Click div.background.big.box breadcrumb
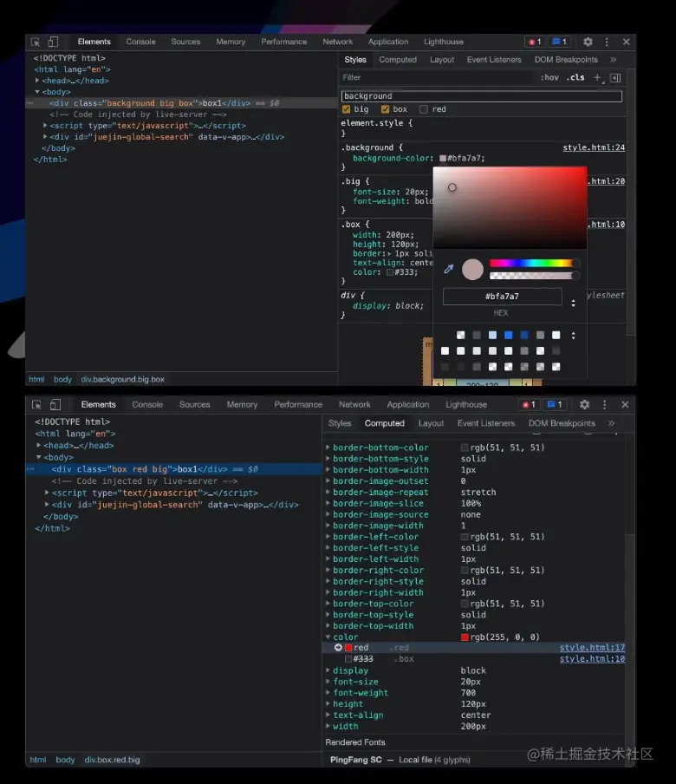This screenshot has width=676, height=784. (x=123, y=380)
